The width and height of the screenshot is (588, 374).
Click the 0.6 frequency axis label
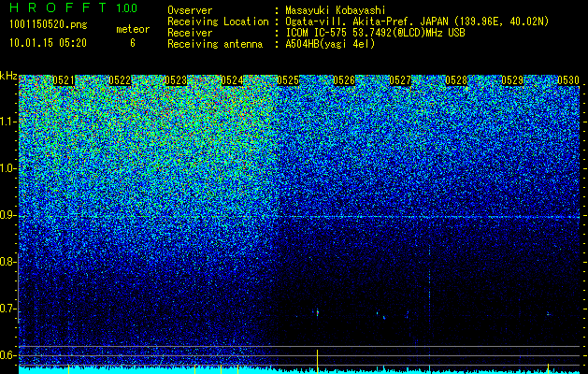point(8,355)
